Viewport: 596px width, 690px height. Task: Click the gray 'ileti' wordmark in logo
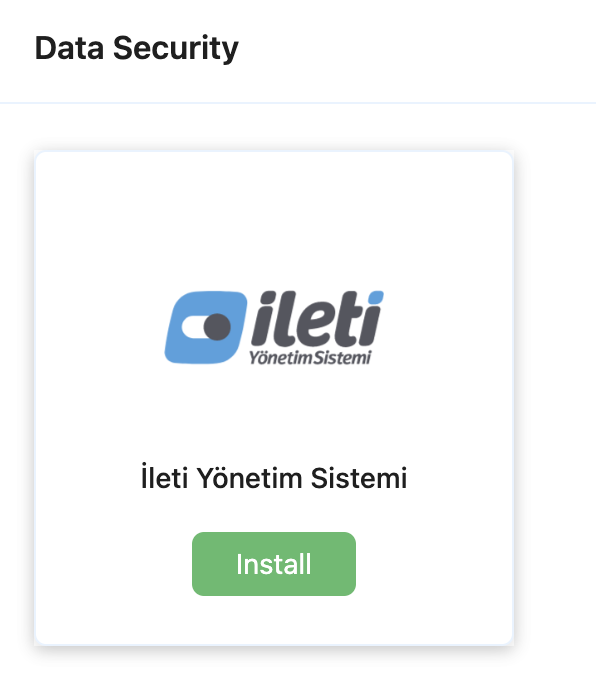tap(317, 319)
